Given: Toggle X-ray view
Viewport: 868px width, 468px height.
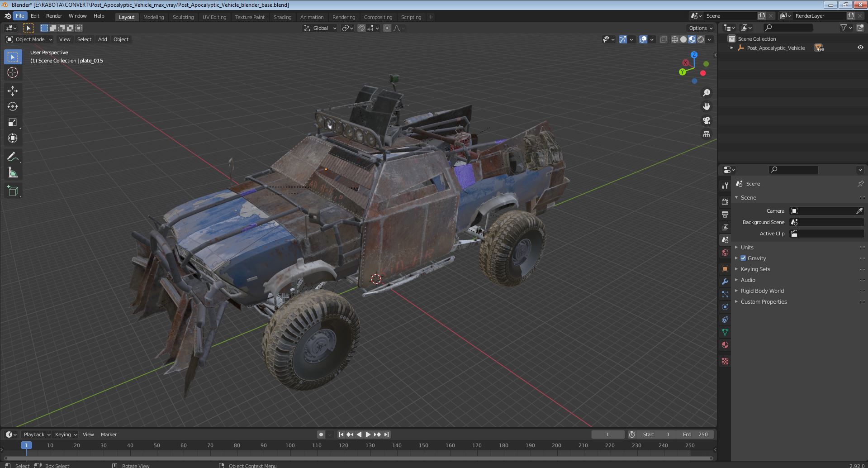Looking at the screenshot, I should pos(663,39).
